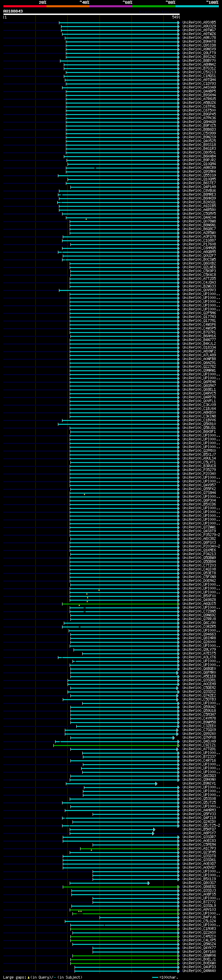
Task: Select label UniRef100_Q40525
Action: (199, 141)
